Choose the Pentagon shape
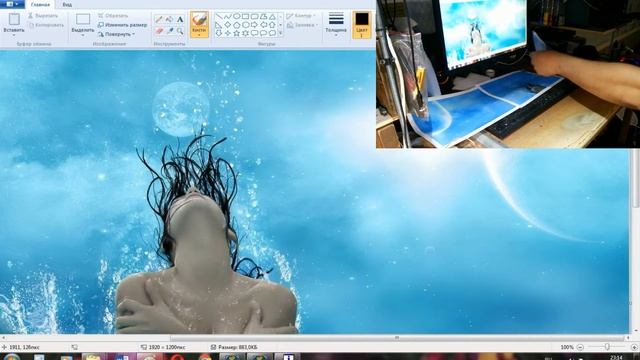The image size is (640, 360). tap(236, 25)
